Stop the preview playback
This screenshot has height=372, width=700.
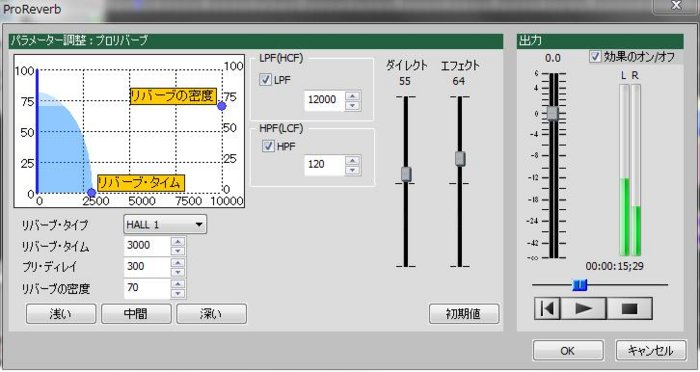click(629, 309)
